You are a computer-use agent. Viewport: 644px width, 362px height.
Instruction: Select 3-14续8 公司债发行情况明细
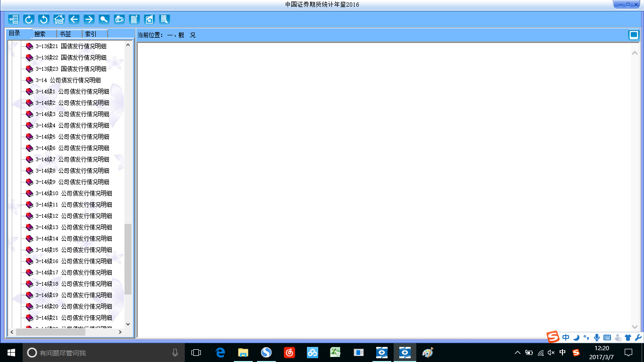(72, 171)
